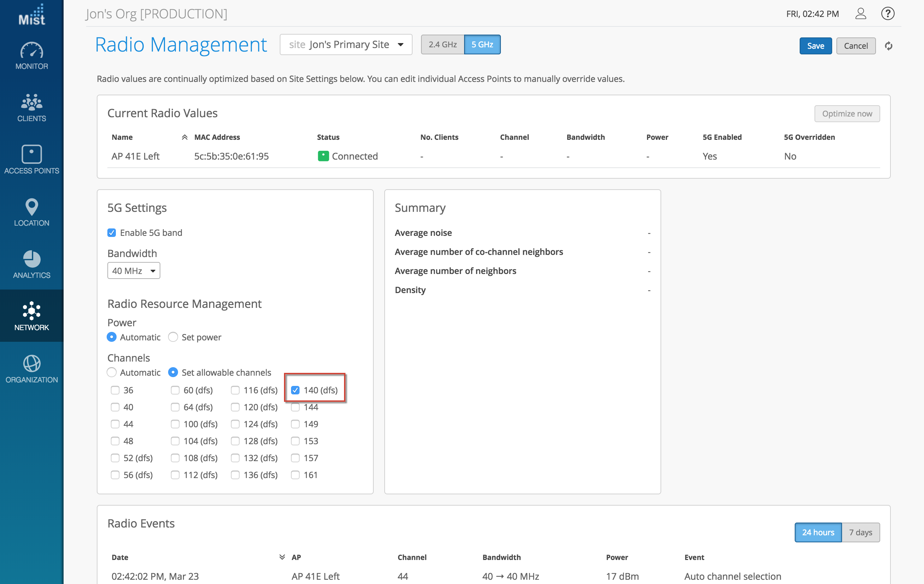Check channel 36 checkbox
The image size is (924, 584).
coord(115,390)
